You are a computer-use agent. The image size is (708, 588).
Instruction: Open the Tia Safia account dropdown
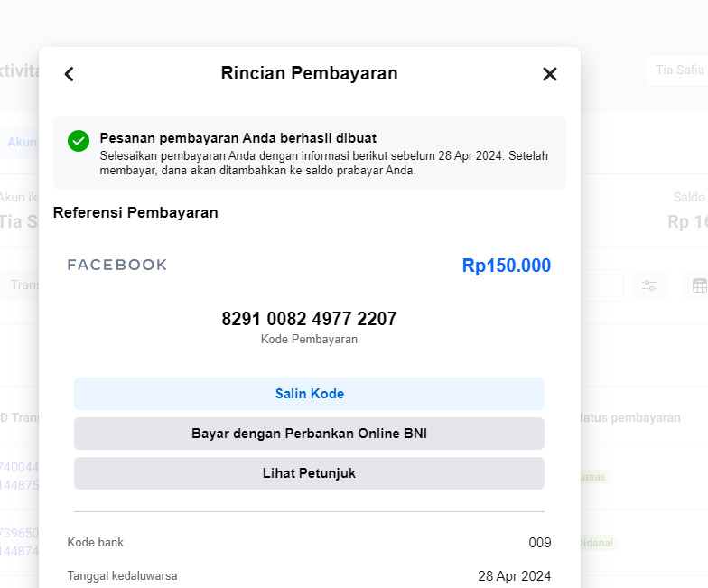(x=677, y=70)
